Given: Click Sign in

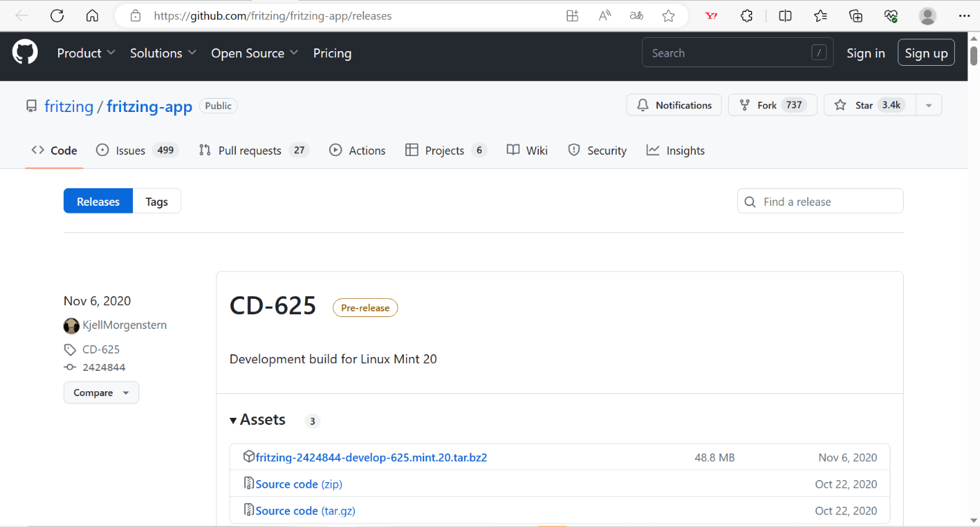Looking at the screenshot, I should click(866, 53).
